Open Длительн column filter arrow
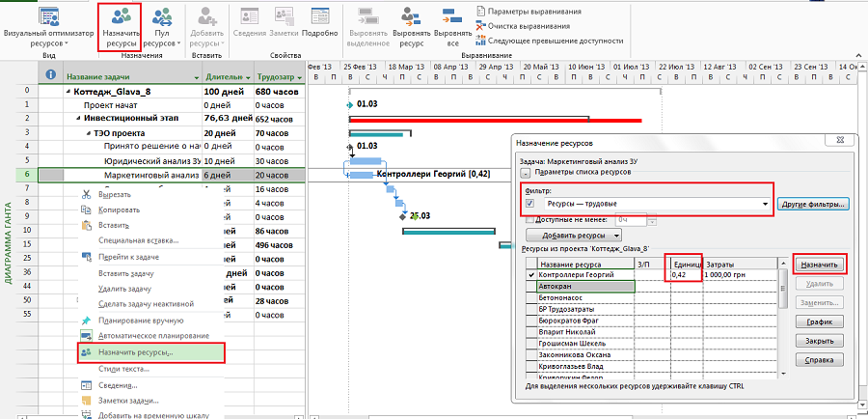 coord(248,77)
